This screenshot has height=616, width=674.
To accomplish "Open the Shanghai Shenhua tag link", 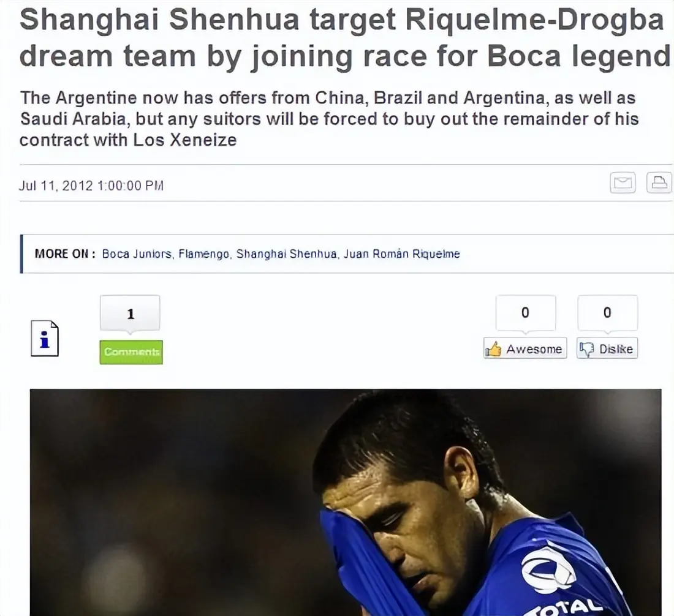I will click(286, 254).
